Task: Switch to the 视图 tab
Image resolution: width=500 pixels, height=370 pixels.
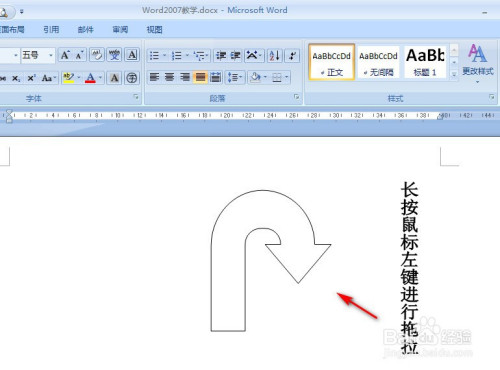Action: (155, 30)
